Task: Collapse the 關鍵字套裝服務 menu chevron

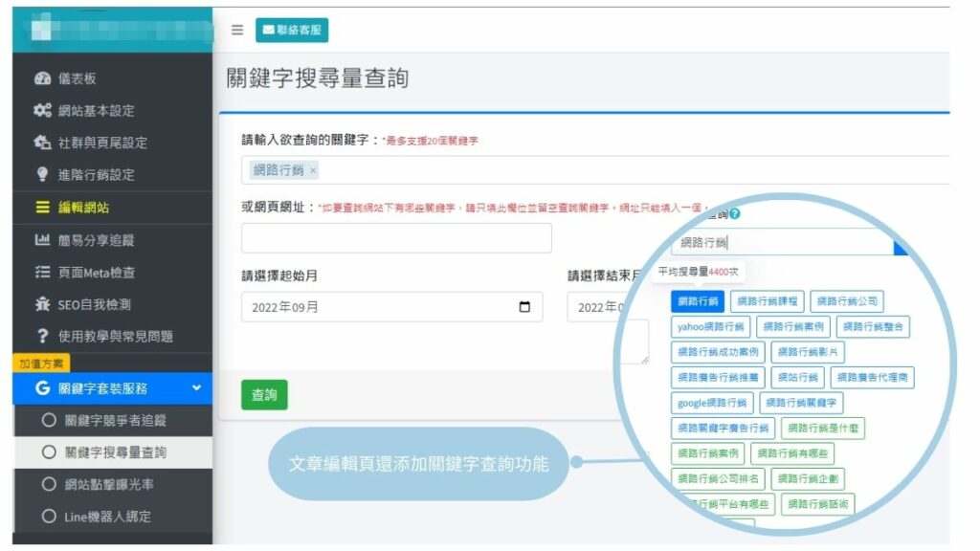Action: pos(197,388)
